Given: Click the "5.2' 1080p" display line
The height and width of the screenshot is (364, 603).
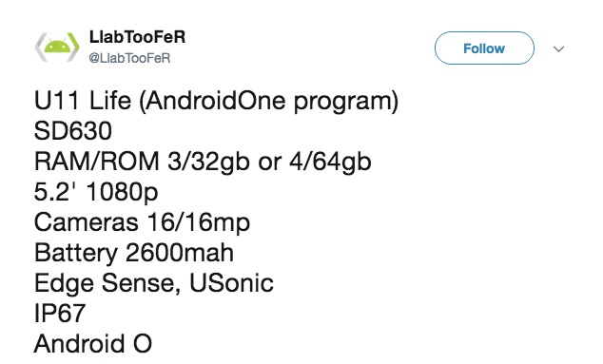Looking at the screenshot, I should pyautogui.click(x=96, y=192).
